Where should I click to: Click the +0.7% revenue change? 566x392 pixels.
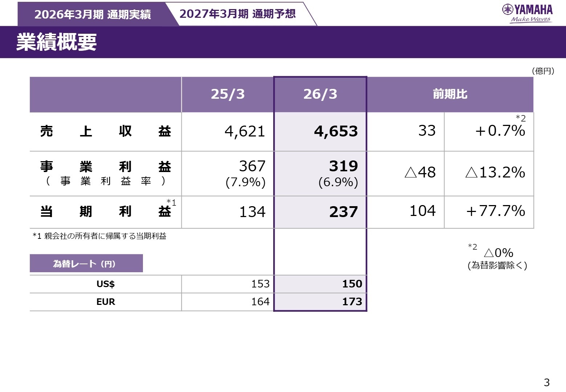click(500, 131)
